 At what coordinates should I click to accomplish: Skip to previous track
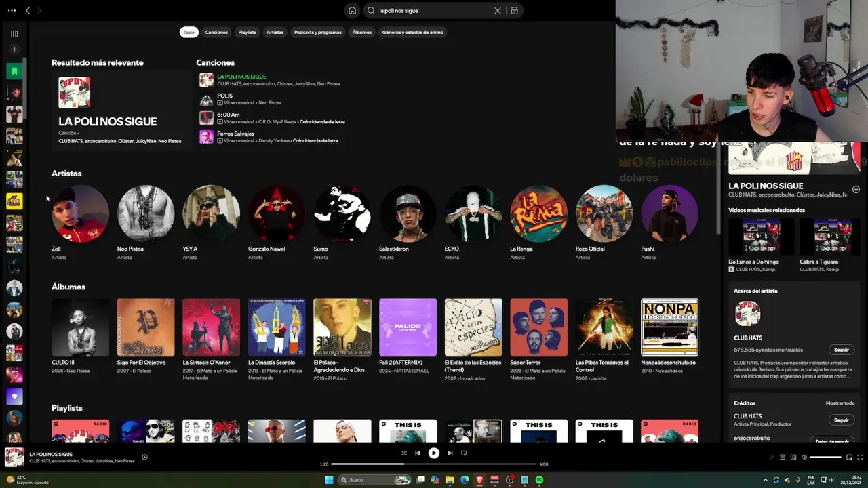(x=418, y=453)
